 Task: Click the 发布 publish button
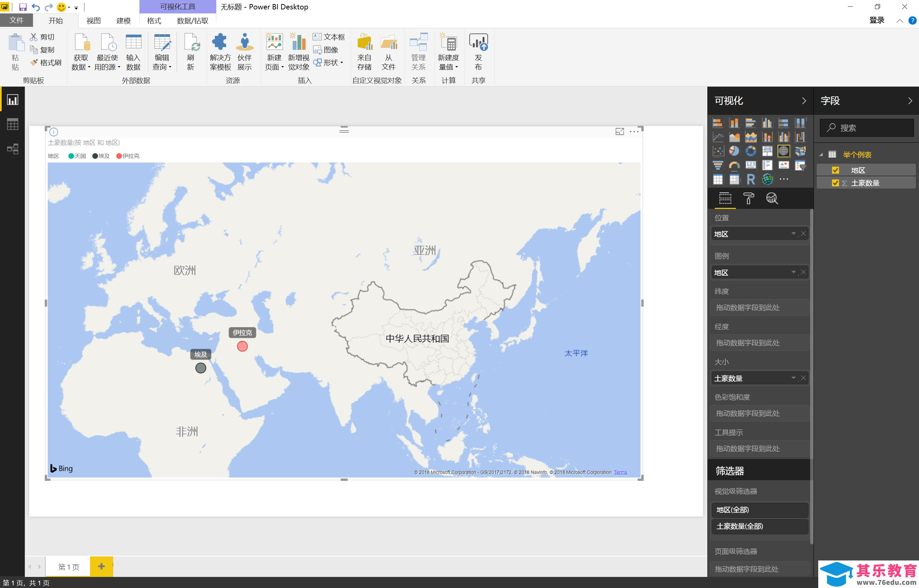click(x=478, y=53)
